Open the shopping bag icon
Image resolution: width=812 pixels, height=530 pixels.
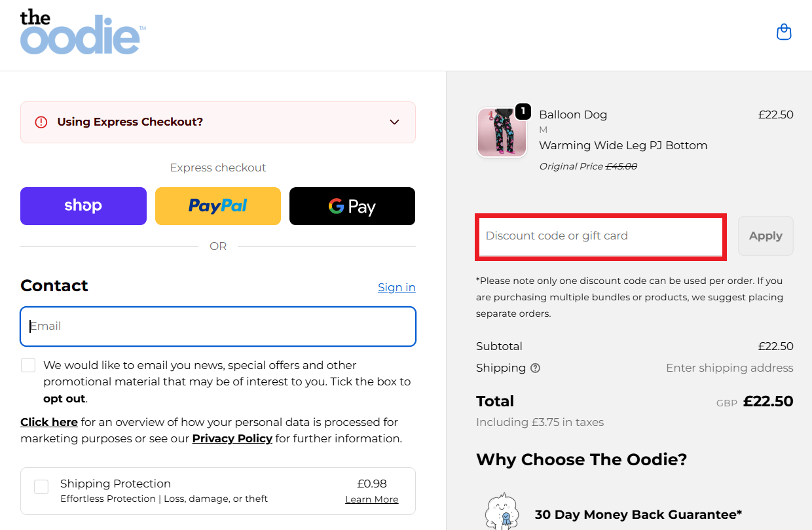tap(784, 31)
